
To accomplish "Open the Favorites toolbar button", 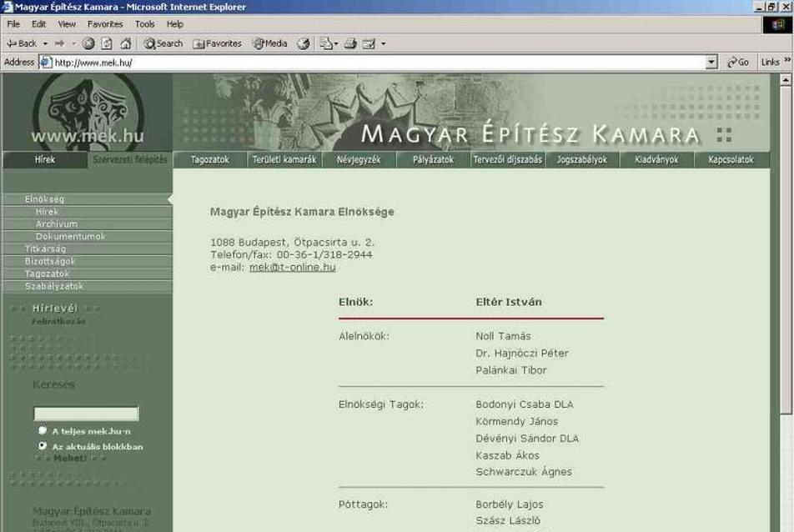I will point(217,43).
